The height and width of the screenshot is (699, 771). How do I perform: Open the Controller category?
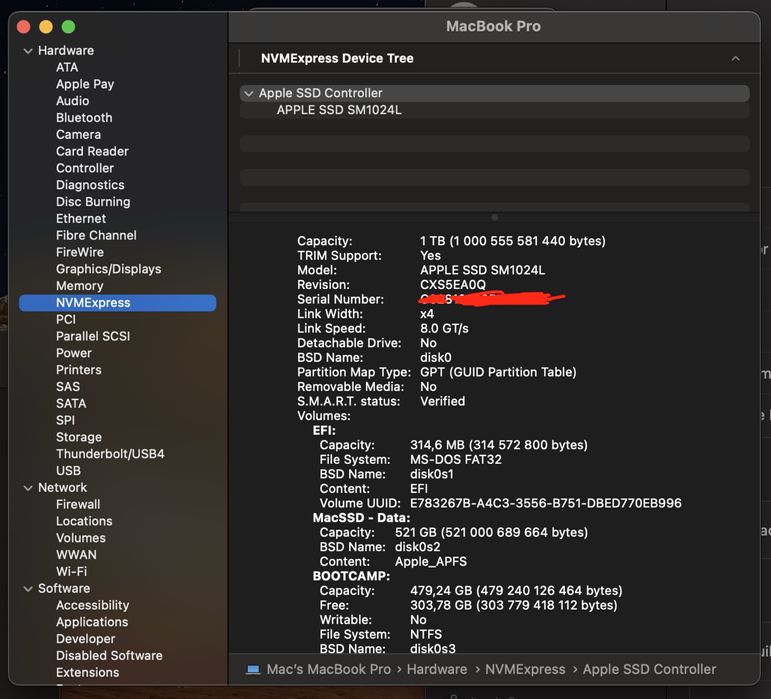point(85,168)
